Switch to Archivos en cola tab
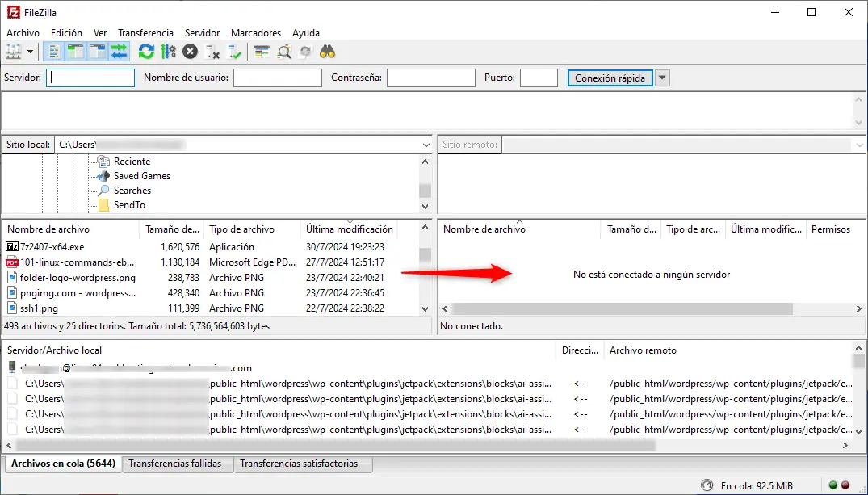 tap(63, 464)
